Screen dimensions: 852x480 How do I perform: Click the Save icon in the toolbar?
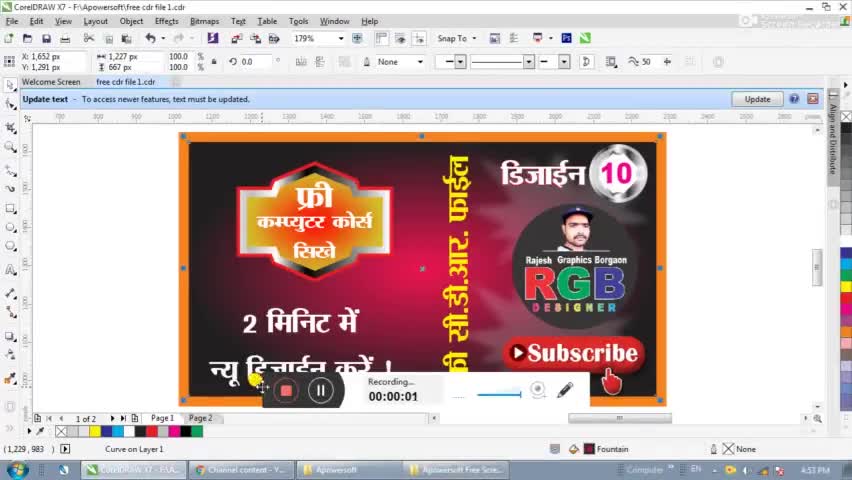click(46, 38)
